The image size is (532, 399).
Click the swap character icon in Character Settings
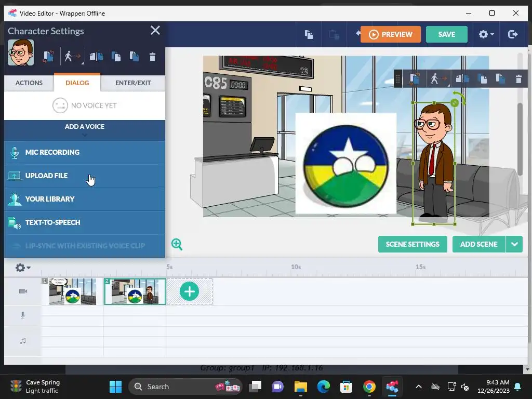click(x=48, y=56)
